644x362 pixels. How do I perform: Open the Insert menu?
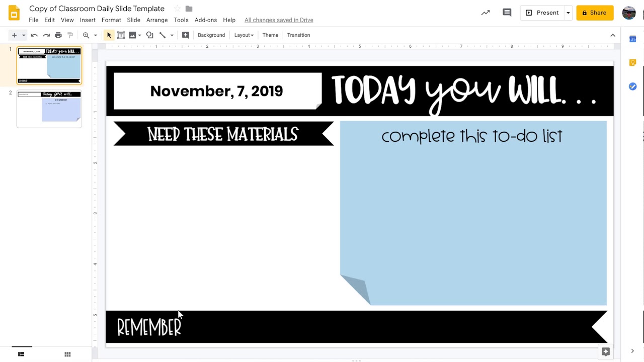[88, 20]
